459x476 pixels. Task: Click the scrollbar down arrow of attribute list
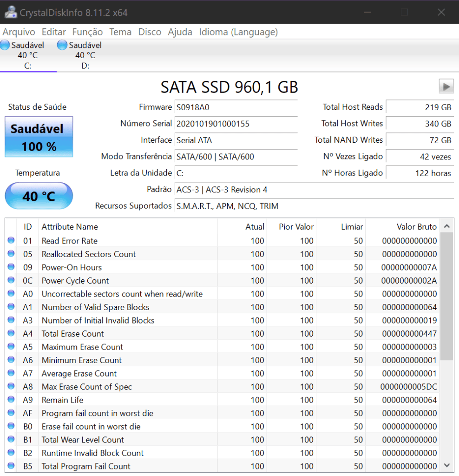[446, 465]
